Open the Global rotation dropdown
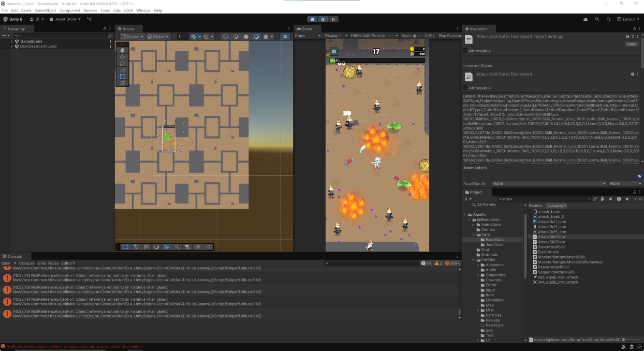This screenshot has height=351, width=644. click(159, 37)
